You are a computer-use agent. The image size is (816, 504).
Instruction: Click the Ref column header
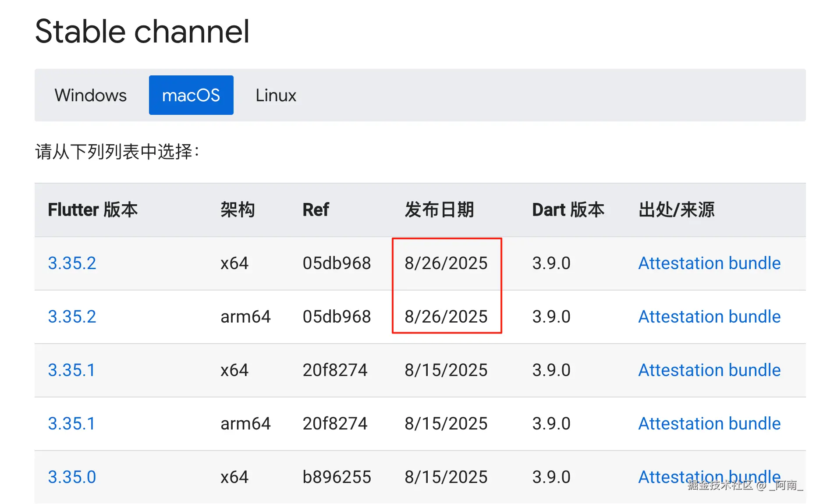click(316, 209)
